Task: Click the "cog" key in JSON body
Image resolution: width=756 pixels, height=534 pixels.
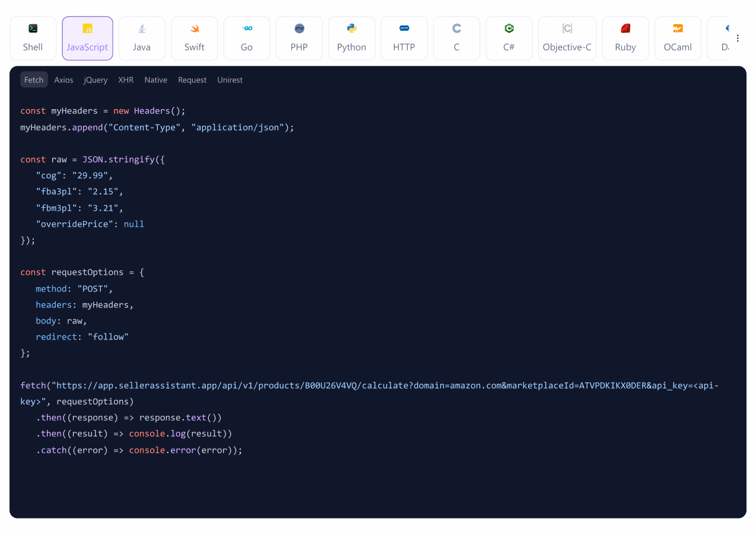Action: [49, 176]
